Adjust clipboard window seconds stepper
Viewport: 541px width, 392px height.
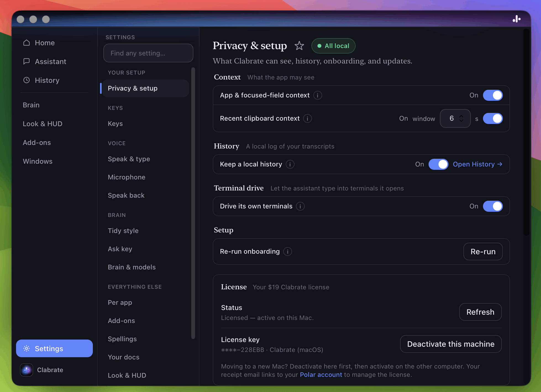(461, 118)
